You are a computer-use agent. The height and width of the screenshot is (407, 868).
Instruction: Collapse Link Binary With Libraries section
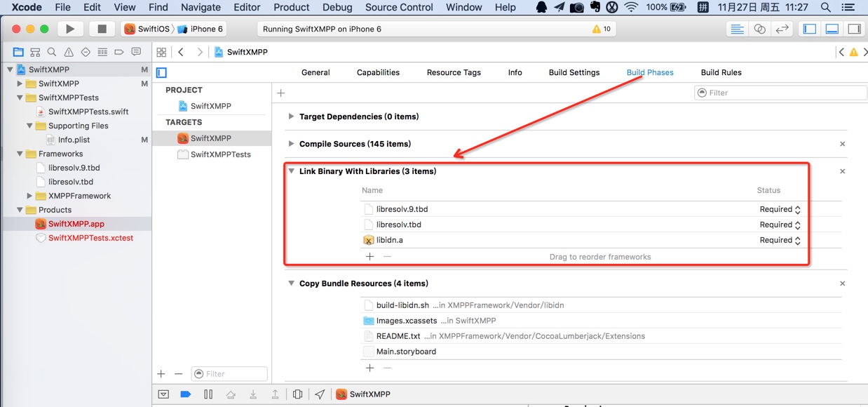291,171
